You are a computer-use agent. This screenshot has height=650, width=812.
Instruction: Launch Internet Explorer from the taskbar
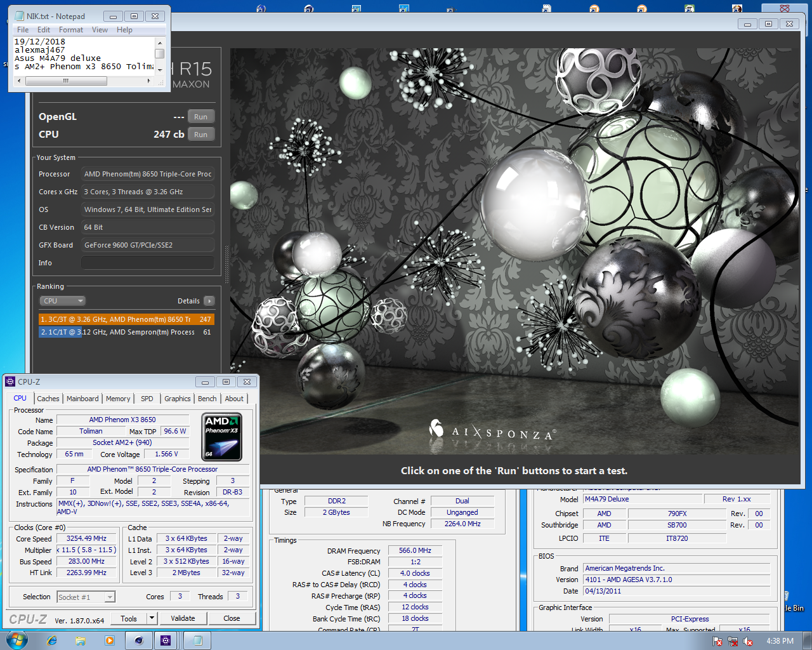pyautogui.click(x=52, y=640)
